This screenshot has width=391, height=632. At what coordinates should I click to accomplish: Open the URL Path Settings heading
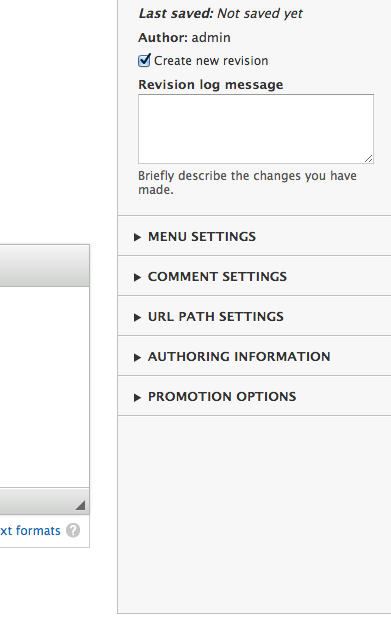(x=216, y=316)
